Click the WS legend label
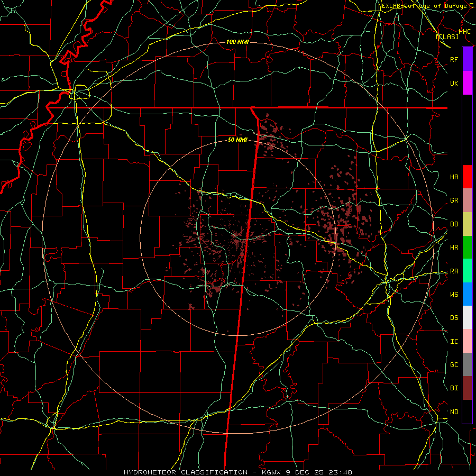This screenshot has width=476, height=476. (454, 294)
